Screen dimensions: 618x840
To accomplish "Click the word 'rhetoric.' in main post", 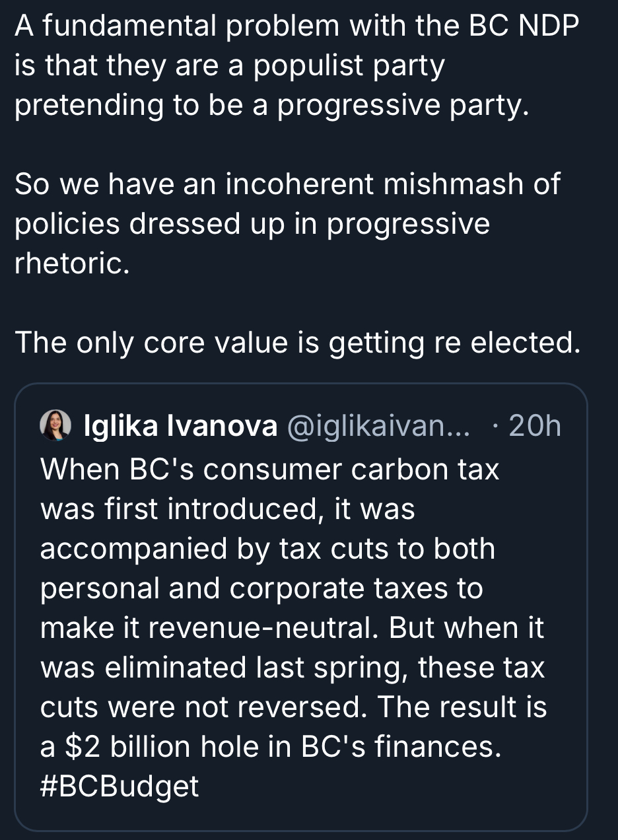I will tap(68, 263).
